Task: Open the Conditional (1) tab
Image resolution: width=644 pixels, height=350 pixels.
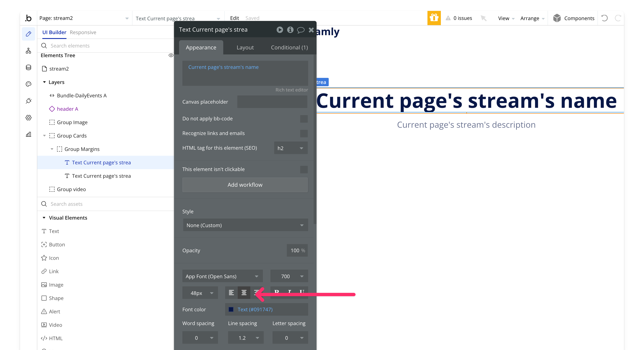Action: click(289, 48)
